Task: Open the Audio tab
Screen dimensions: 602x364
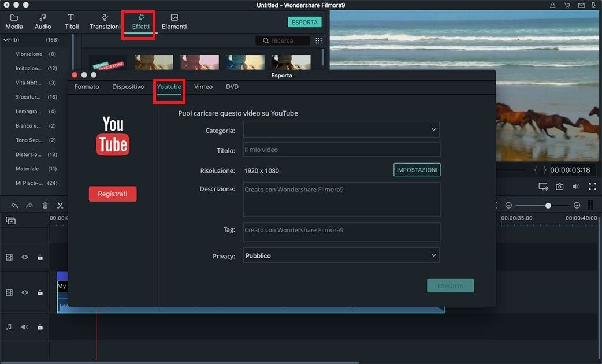Action: tap(43, 22)
